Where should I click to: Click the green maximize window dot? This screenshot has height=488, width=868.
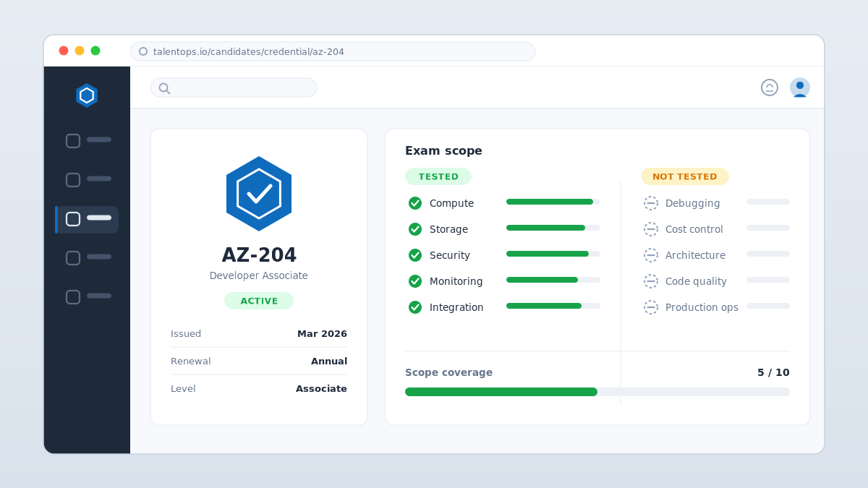(95, 51)
